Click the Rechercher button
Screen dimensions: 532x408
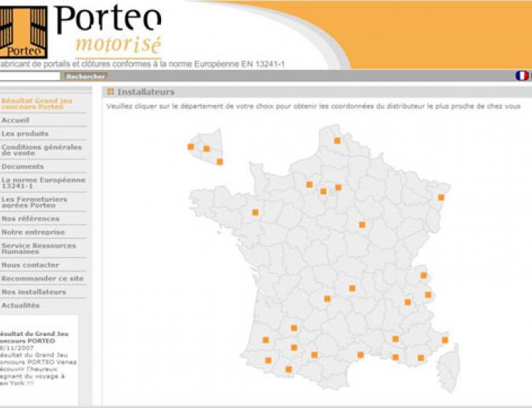(85, 76)
